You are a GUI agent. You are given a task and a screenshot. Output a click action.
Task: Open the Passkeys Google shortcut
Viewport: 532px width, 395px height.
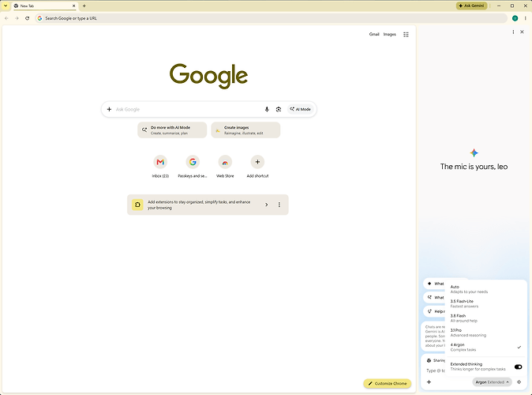pyautogui.click(x=193, y=167)
